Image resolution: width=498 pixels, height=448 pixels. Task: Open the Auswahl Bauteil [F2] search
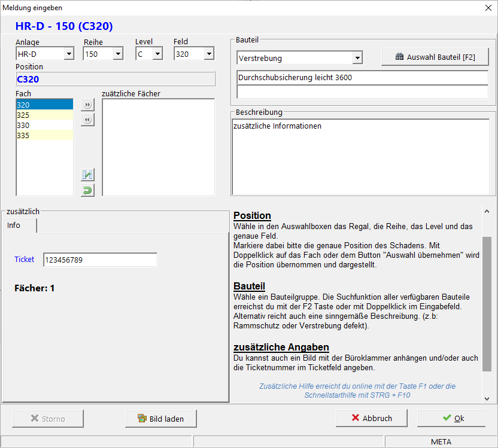[x=435, y=57]
